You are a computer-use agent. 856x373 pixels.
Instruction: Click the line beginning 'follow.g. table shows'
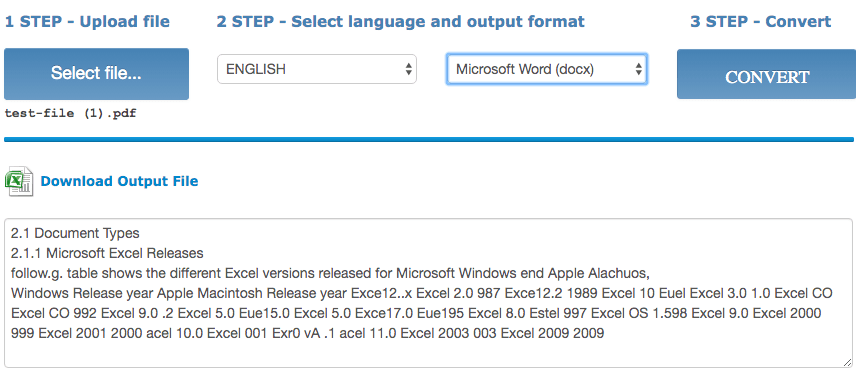(330, 273)
